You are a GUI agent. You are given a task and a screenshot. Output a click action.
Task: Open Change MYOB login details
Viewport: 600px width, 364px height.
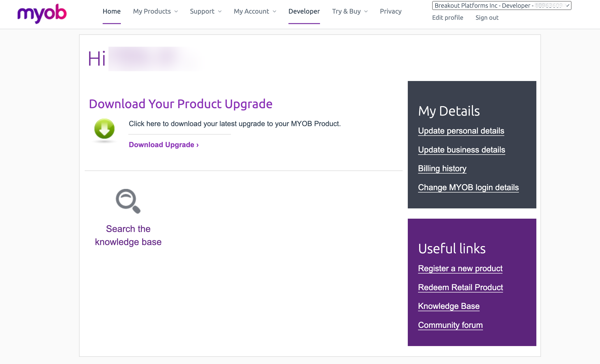(468, 187)
